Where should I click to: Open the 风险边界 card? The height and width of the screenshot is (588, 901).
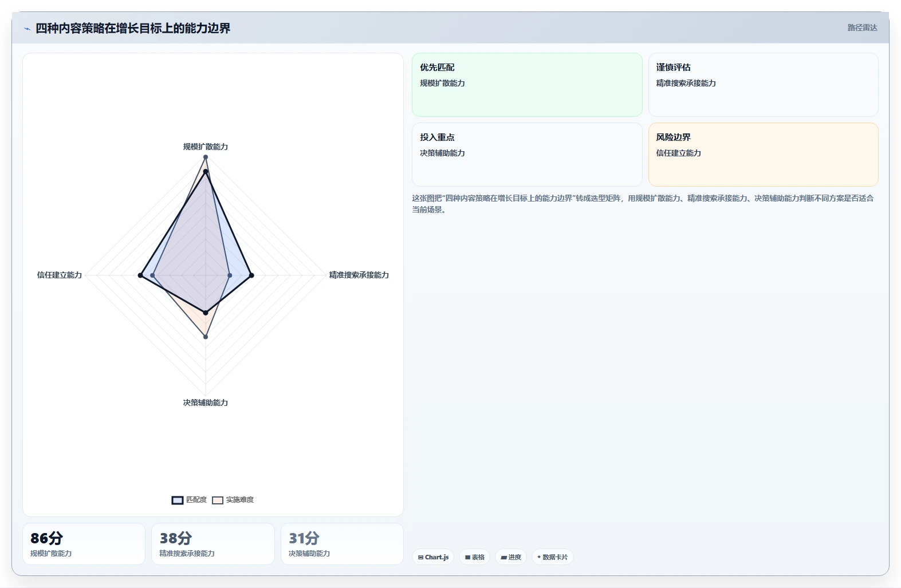click(763, 155)
